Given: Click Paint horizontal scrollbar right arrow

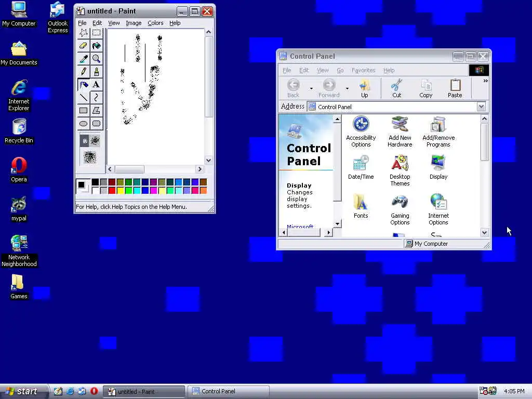Looking at the screenshot, I should [200, 169].
